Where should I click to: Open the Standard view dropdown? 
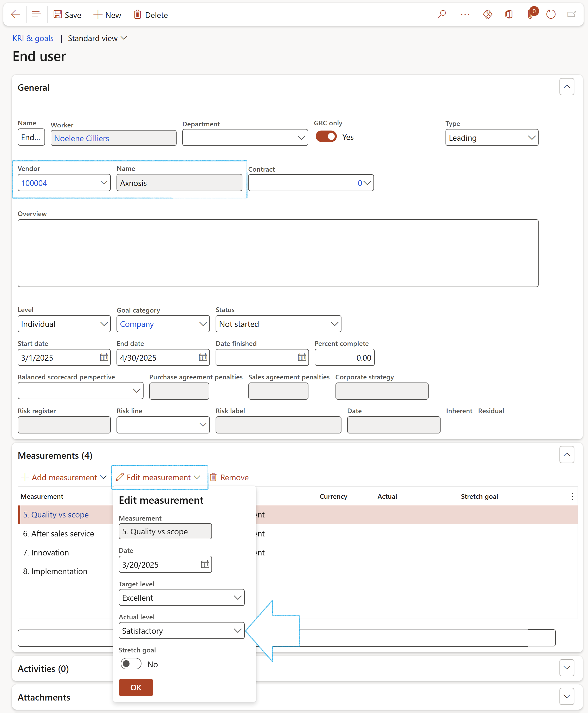(x=97, y=38)
